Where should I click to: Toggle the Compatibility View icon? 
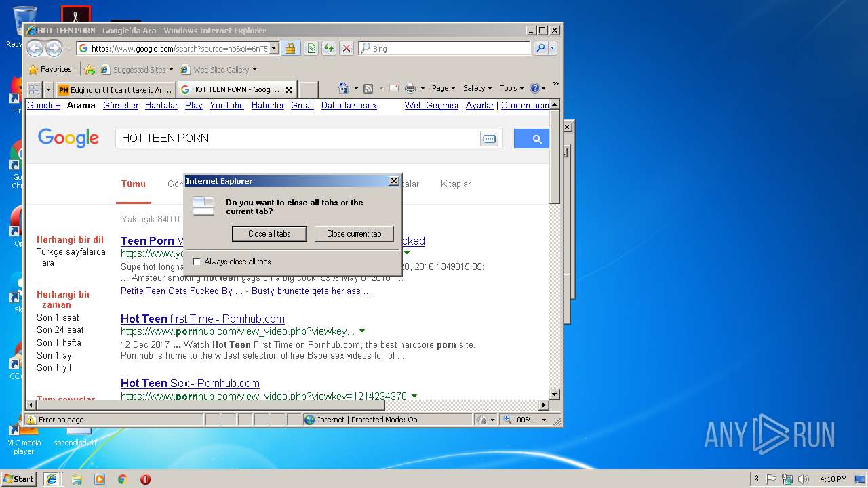tap(311, 48)
